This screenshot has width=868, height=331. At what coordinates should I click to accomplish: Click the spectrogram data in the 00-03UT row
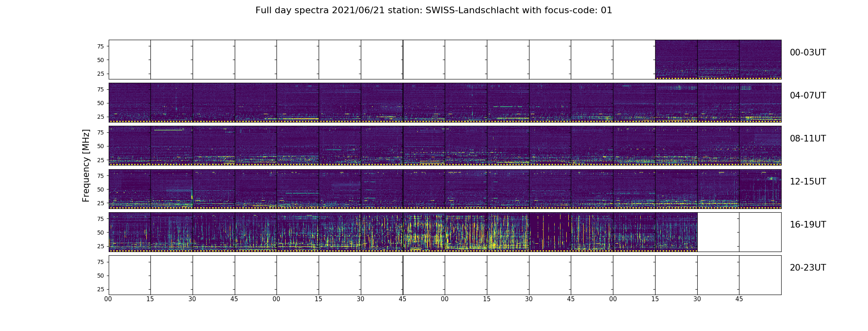pos(718,59)
